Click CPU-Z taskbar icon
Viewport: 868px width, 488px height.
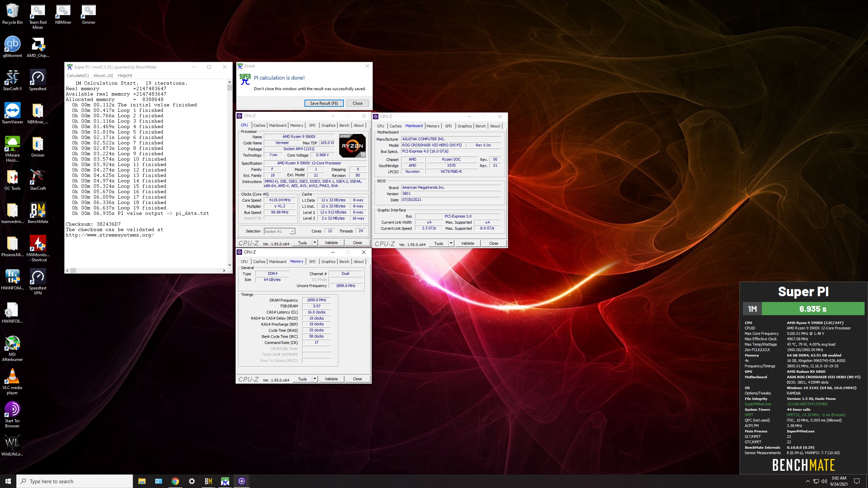tap(241, 481)
